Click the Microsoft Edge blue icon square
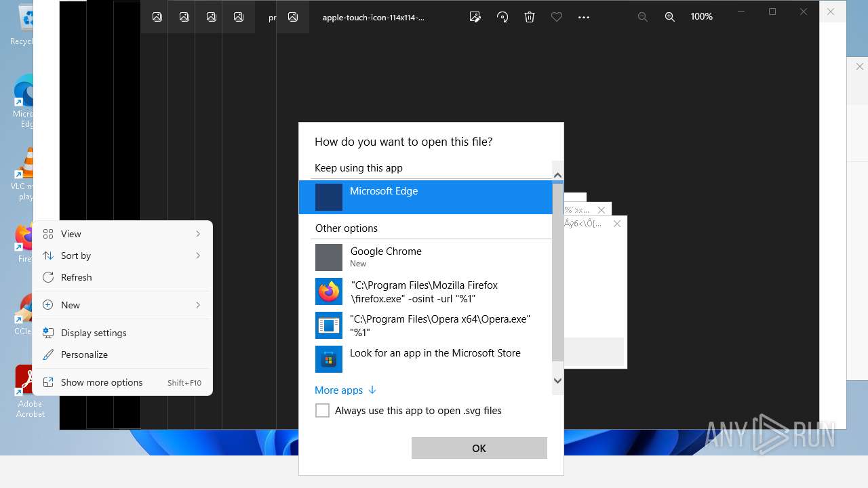This screenshot has width=868, height=488. [329, 197]
